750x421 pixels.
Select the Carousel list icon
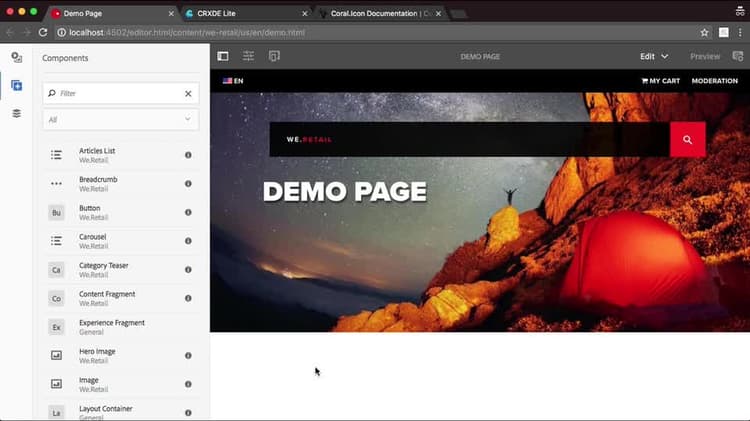[x=56, y=241]
